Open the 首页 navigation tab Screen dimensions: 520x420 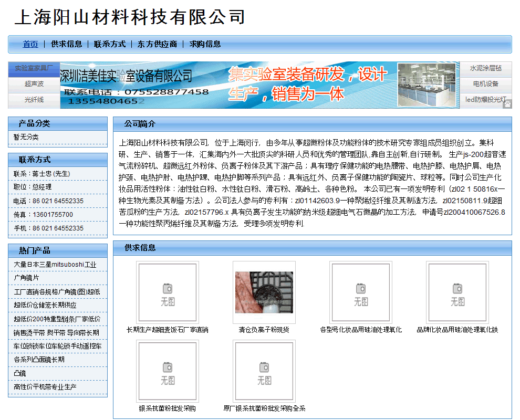30,44
